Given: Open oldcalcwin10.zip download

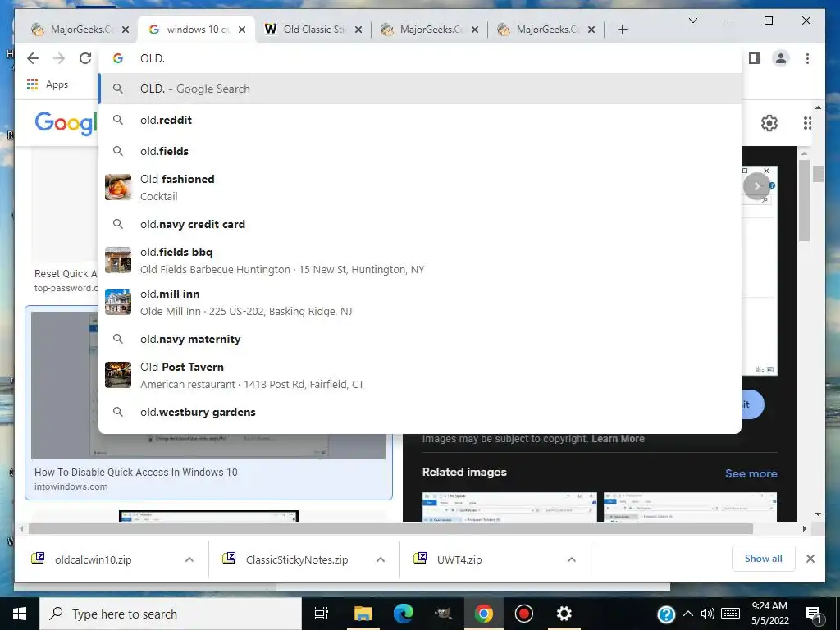Looking at the screenshot, I should [x=93, y=559].
